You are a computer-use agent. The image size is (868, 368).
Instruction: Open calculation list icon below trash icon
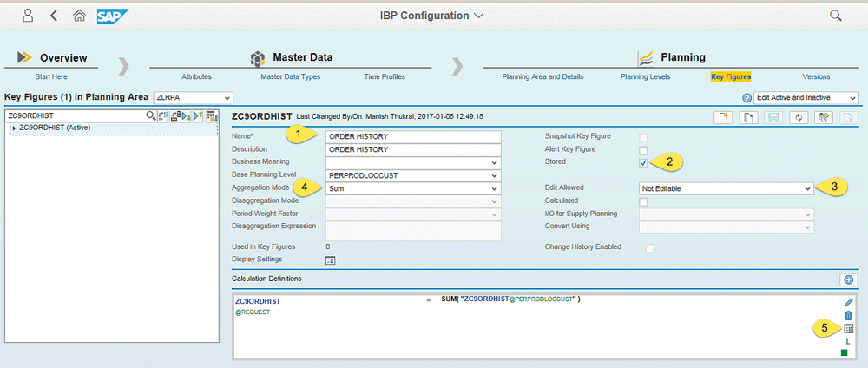point(849,329)
